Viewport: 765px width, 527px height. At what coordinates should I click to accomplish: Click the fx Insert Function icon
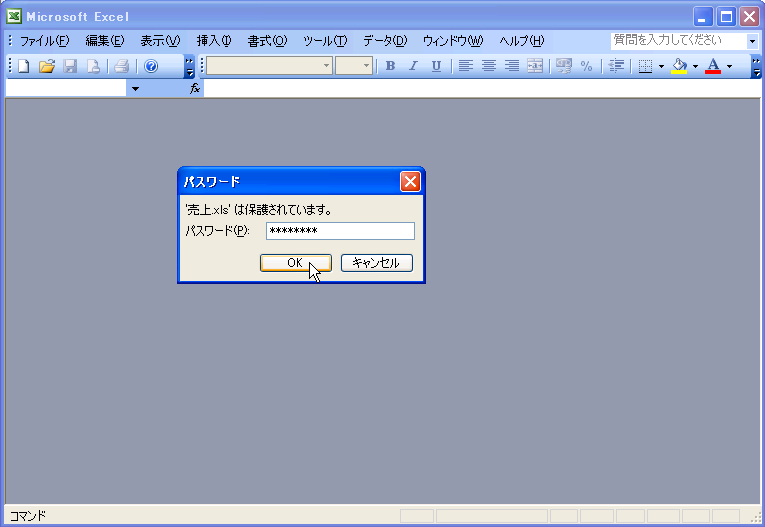(195, 88)
